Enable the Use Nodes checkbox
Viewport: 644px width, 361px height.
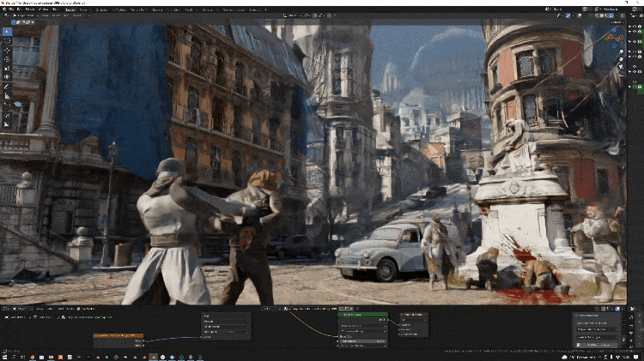[78, 309]
